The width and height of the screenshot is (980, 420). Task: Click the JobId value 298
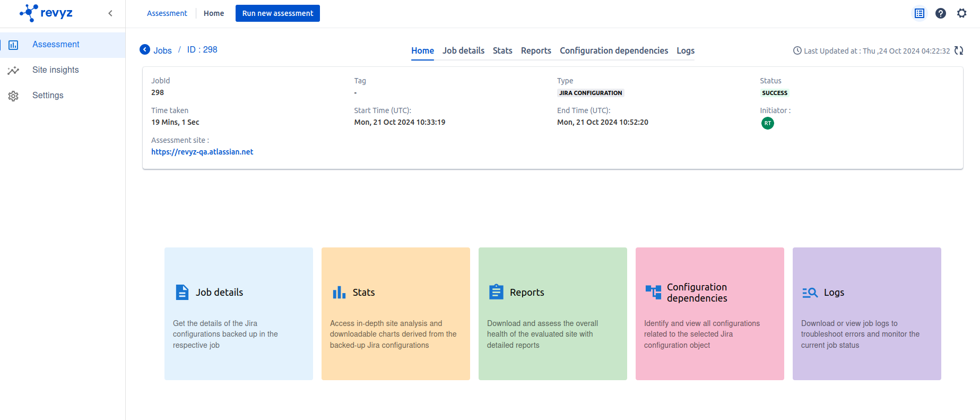click(x=158, y=92)
